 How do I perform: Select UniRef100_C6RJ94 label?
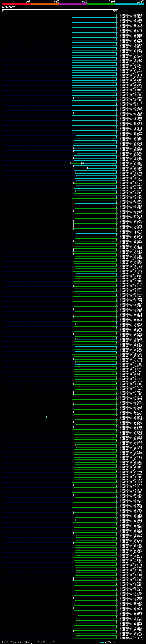pos(131,173)
